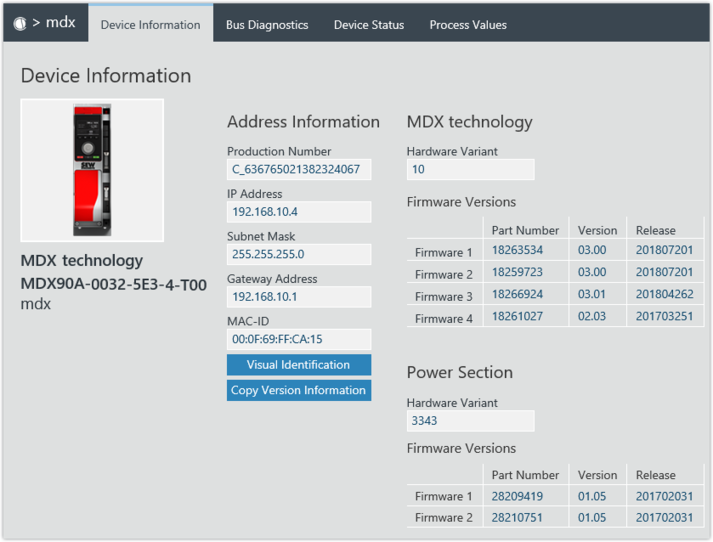713x542 pixels.
Task: Click part number 28209419 in Power Section
Action: point(518,496)
